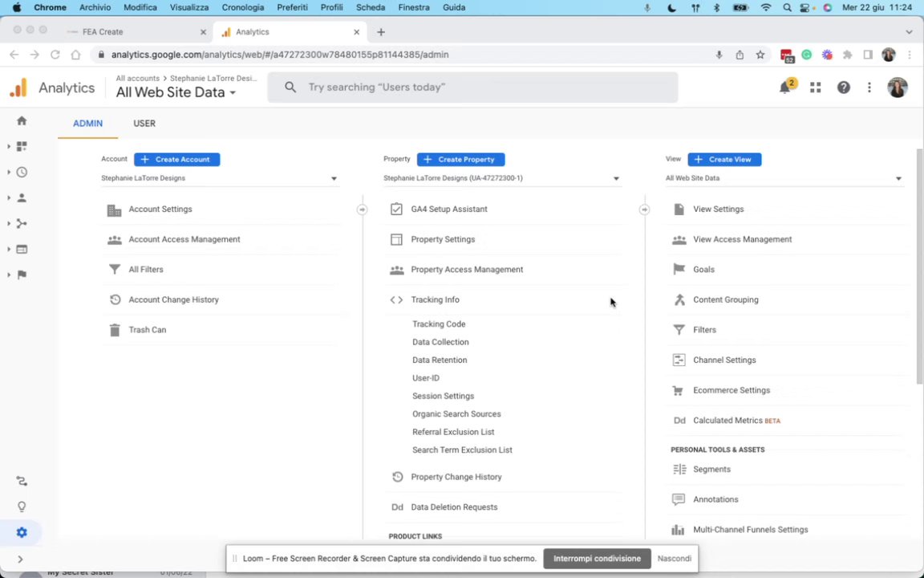924x578 pixels.
Task: Expand the left navigation sidebar arrow
Action: [x=20, y=559]
